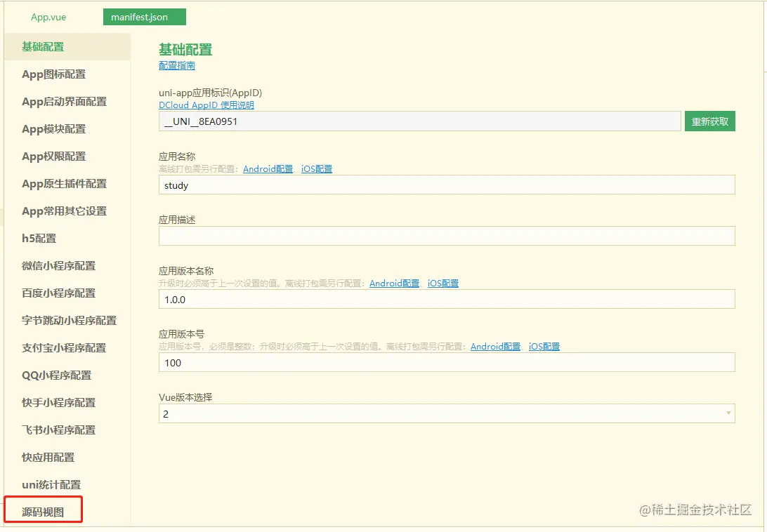
Task: Click the 重新获取 AppID button
Action: 709,121
